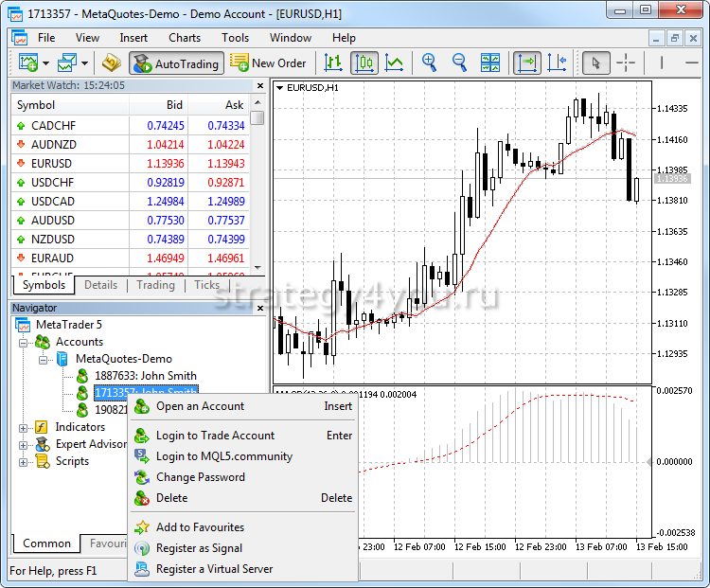Image resolution: width=710 pixels, height=588 pixels.
Task: Click the tile windows toolbar icon
Action: click(x=489, y=62)
